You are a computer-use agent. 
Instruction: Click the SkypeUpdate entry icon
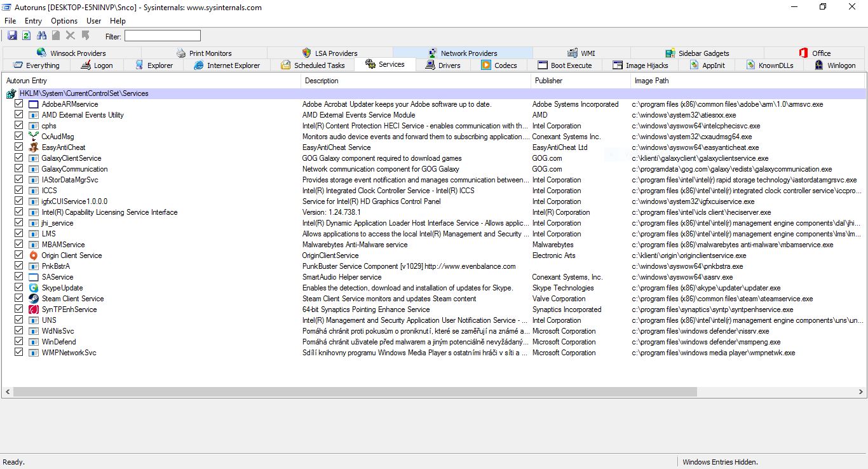click(34, 288)
